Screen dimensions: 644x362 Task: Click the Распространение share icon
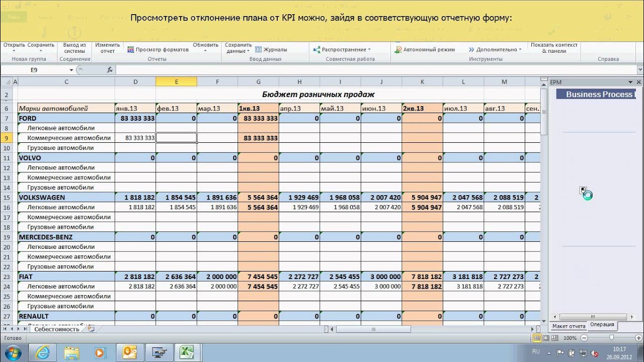tap(317, 49)
